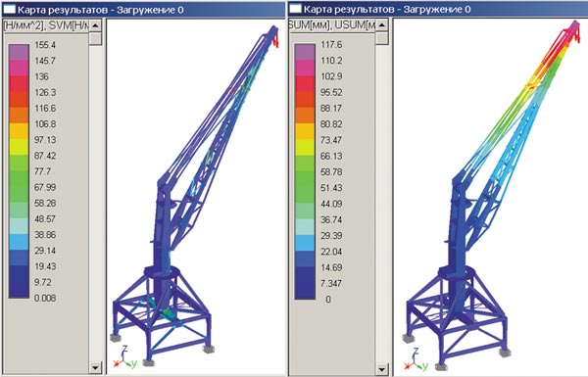Click up arrow of left legend scrollbar
The width and height of the screenshot is (588, 377).
point(96,25)
